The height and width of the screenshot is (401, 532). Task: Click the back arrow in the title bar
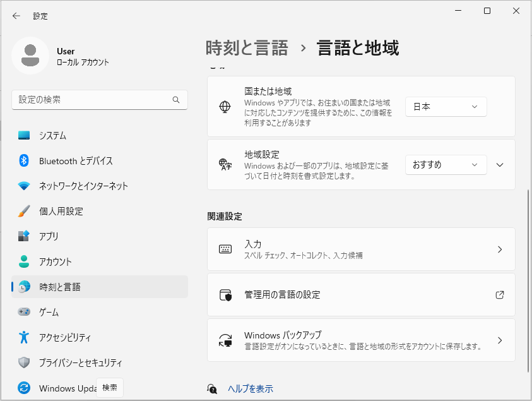(16, 16)
